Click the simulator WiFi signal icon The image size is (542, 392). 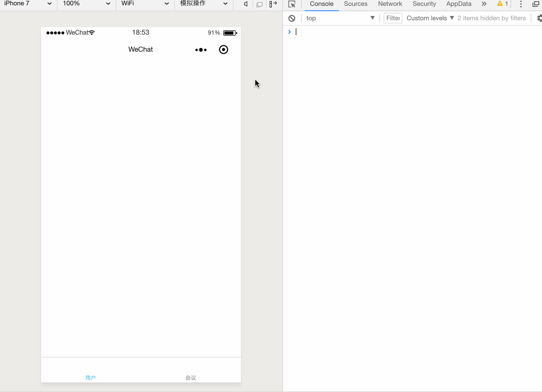[x=92, y=32]
